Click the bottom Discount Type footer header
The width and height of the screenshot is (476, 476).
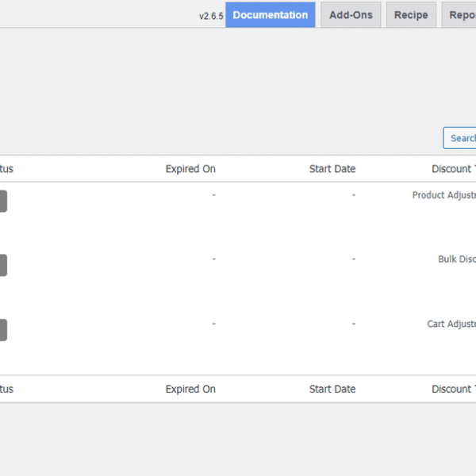(x=453, y=390)
